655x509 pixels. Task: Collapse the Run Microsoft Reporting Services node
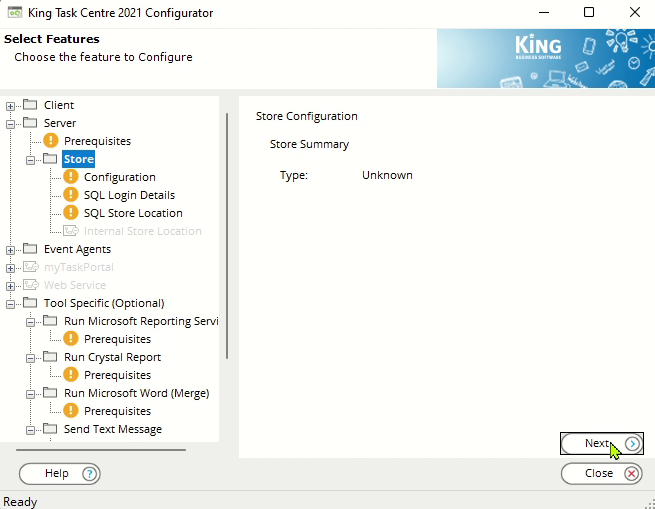pos(30,322)
